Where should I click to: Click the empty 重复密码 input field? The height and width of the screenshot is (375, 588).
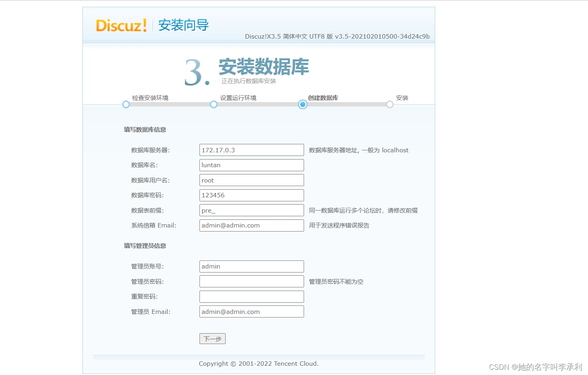coord(251,296)
